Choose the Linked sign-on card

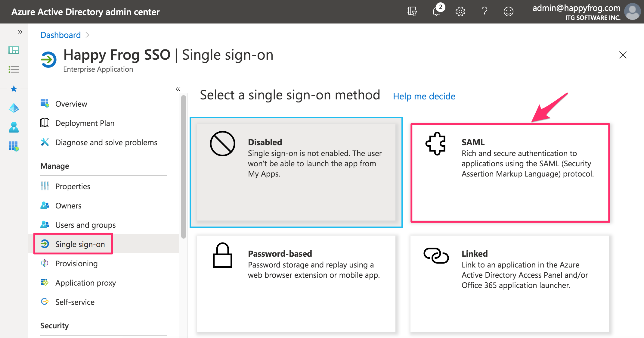[510, 284]
